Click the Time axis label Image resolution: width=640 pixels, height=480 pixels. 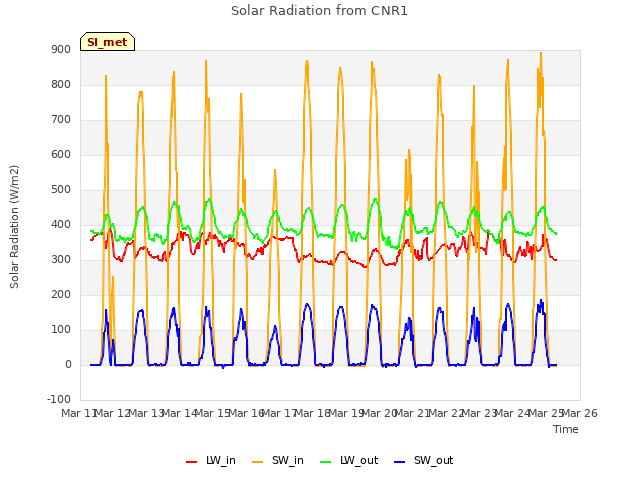point(566,429)
